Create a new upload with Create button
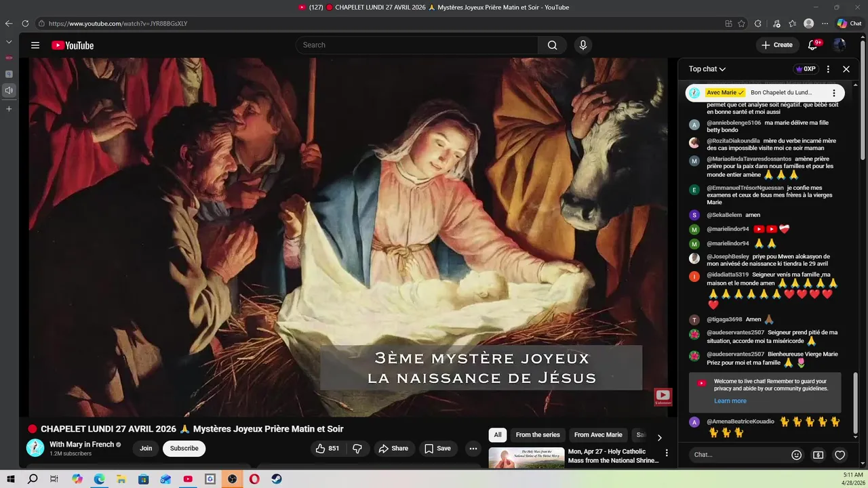Screen dimensions: 868x488 coord(777,45)
